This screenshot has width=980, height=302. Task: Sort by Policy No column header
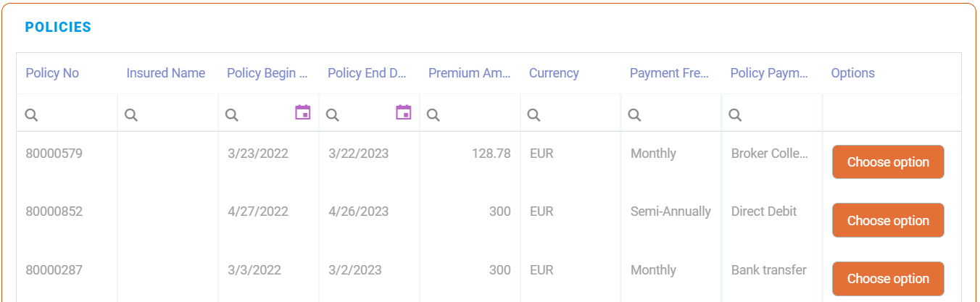pyautogui.click(x=52, y=73)
